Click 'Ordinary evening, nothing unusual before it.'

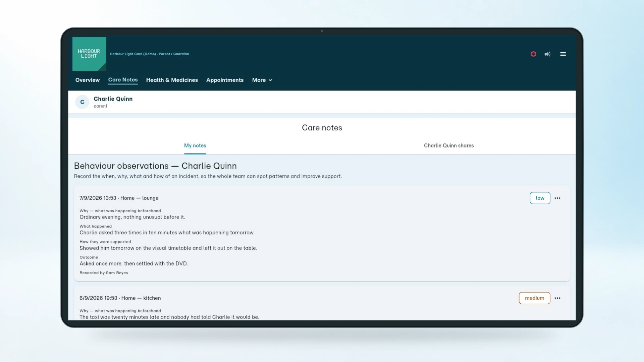coord(132,217)
